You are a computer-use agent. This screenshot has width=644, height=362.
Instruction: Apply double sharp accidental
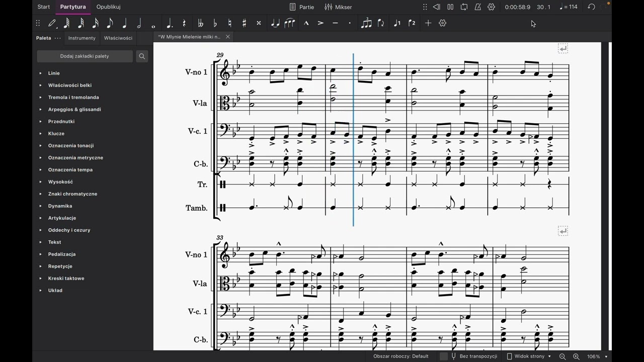[259, 23]
